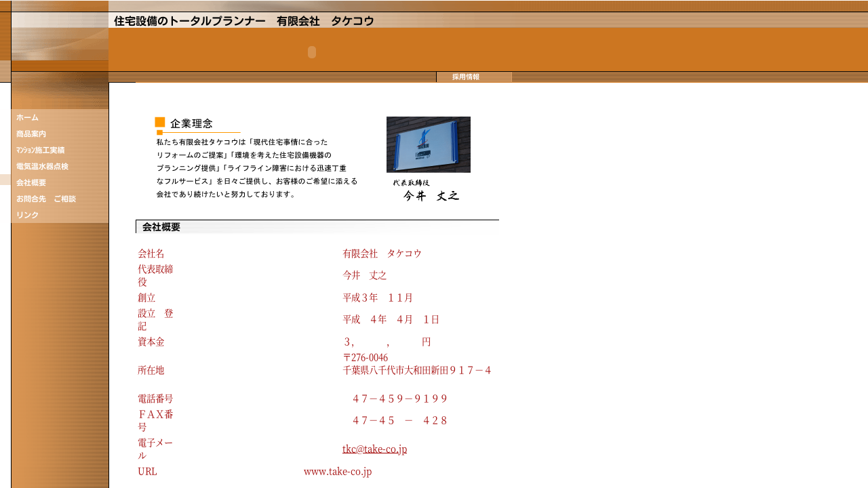Click the 今井 丈之 signature image
Screen dimensions: 868x488
427,192
